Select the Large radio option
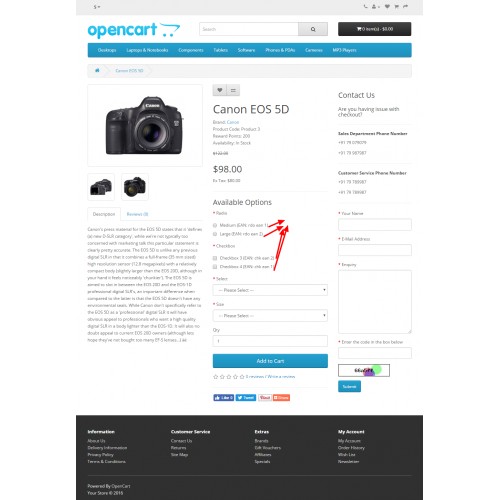 click(215, 234)
